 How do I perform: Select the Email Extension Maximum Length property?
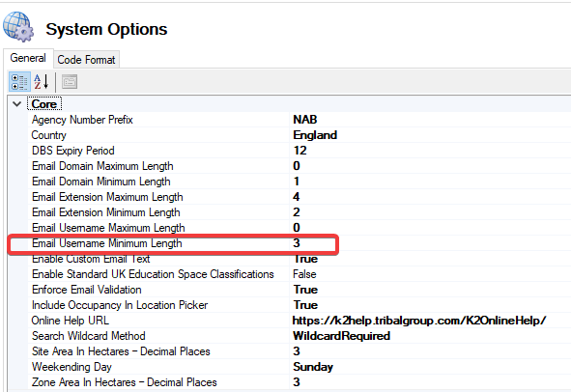[107, 197]
